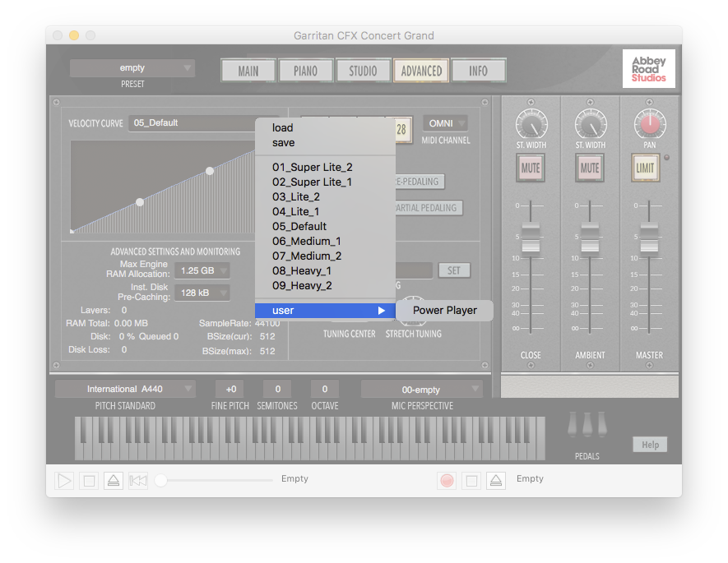Click the Abbey Road Studios logo
The image size is (728, 563).
coord(648,69)
